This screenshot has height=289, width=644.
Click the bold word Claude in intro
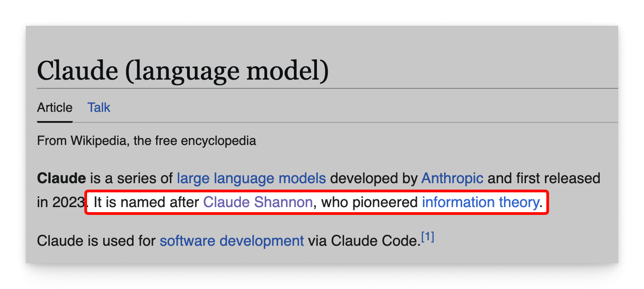point(61,178)
